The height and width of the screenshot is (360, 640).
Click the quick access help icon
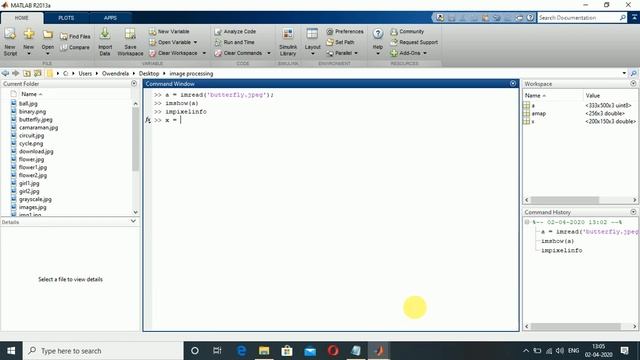tap(530, 18)
